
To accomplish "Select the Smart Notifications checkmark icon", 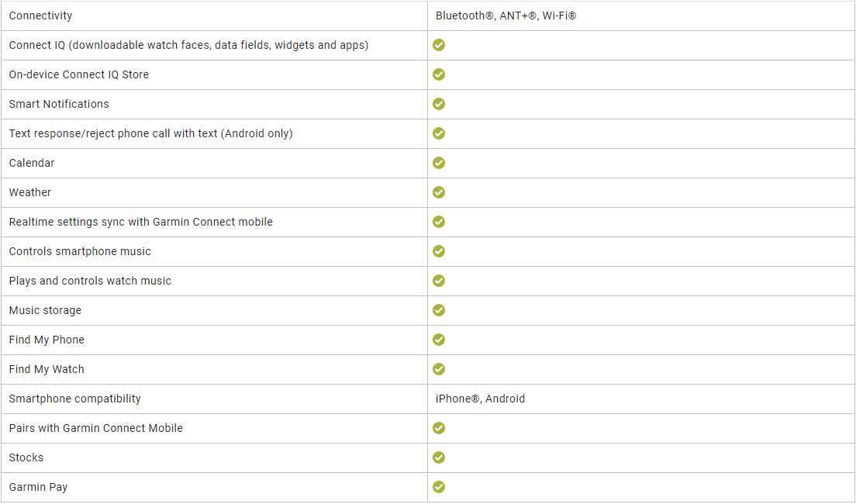I will coord(438,104).
